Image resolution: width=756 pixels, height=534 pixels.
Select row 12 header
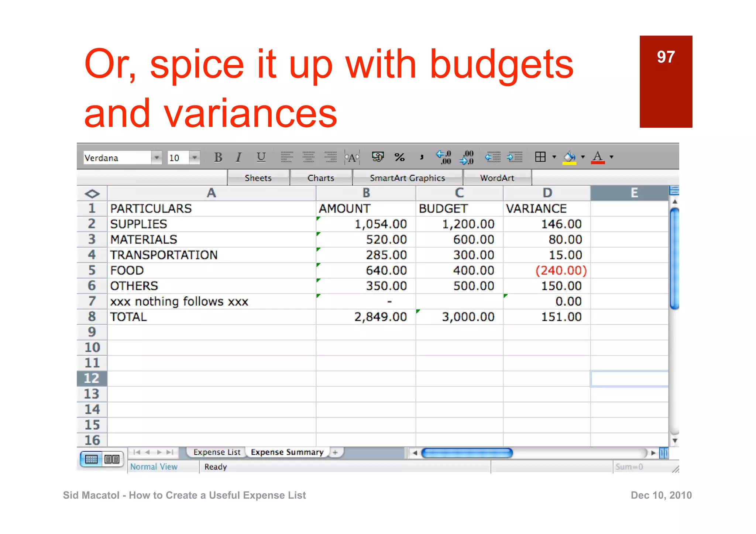click(x=92, y=378)
